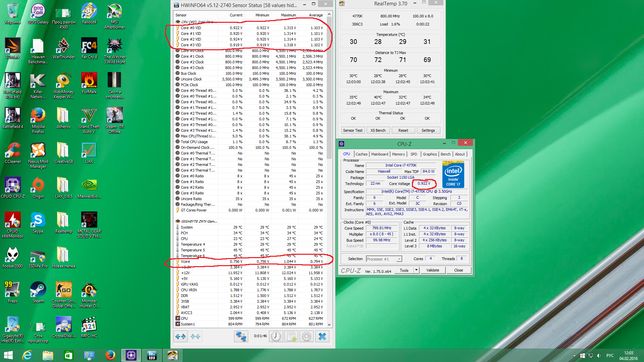This screenshot has width=644, height=362.
Task: Click the Vcore sensor row
Action: pos(185,261)
